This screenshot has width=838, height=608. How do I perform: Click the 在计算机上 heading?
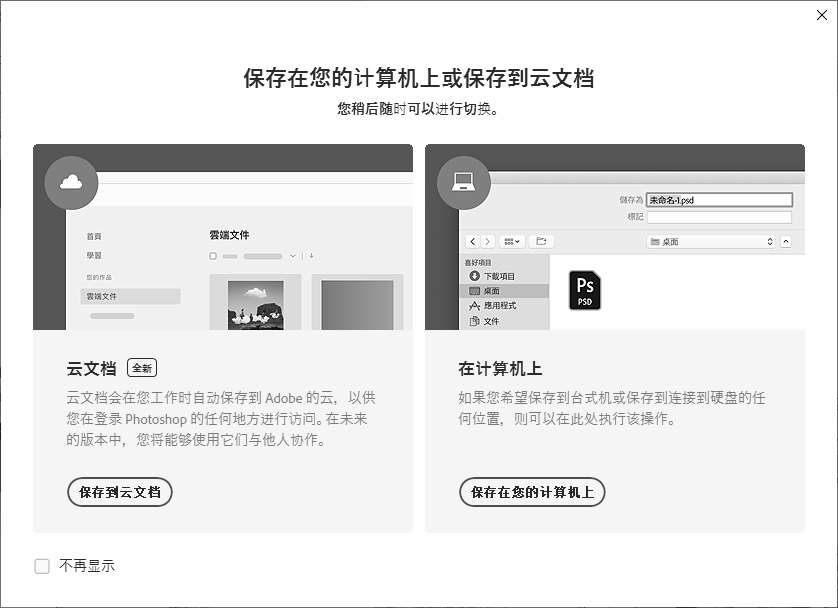[x=500, y=369]
